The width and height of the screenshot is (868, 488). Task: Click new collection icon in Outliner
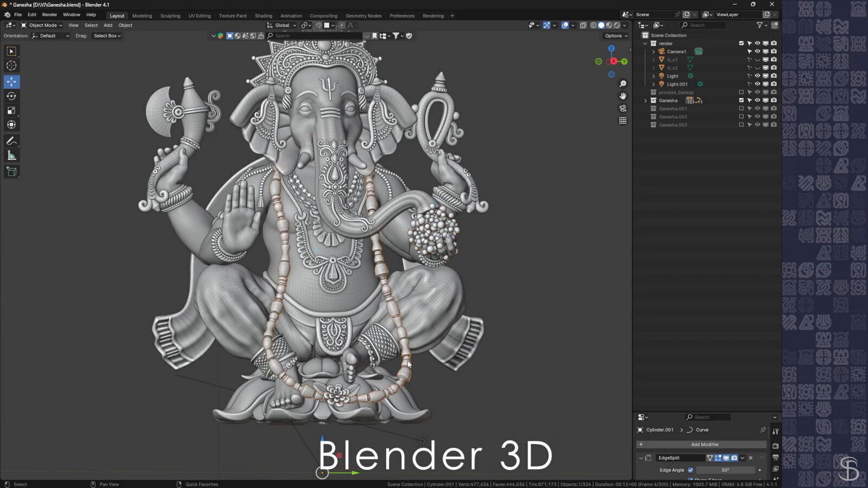coord(774,25)
